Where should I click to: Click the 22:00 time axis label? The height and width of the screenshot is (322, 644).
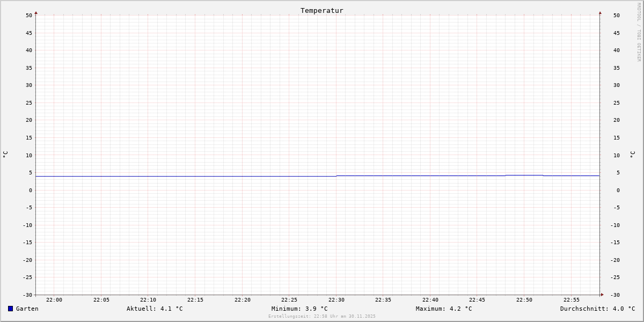click(54, 300)
